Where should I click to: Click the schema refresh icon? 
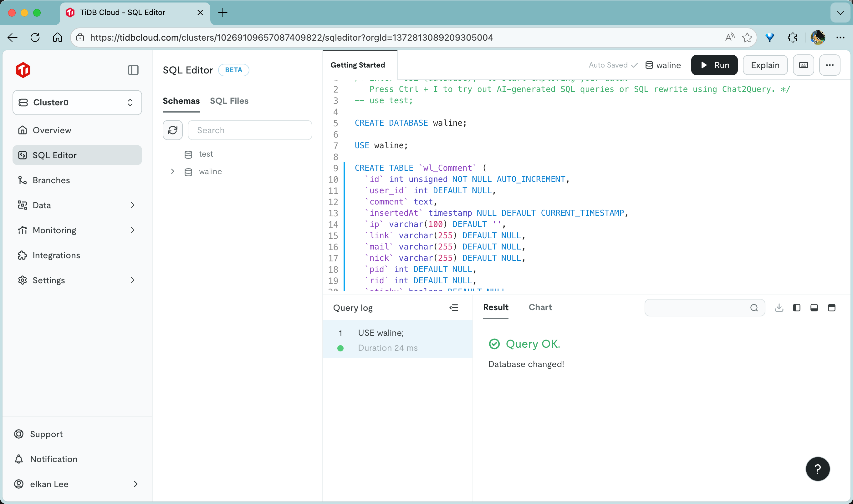[x=173, y=130]
